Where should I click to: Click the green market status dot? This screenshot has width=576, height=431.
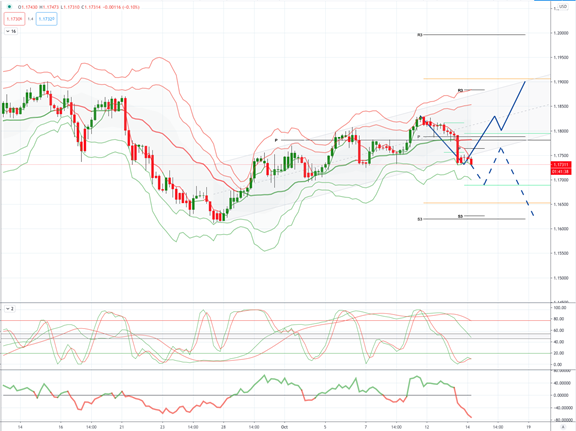(x=10, y=7)
